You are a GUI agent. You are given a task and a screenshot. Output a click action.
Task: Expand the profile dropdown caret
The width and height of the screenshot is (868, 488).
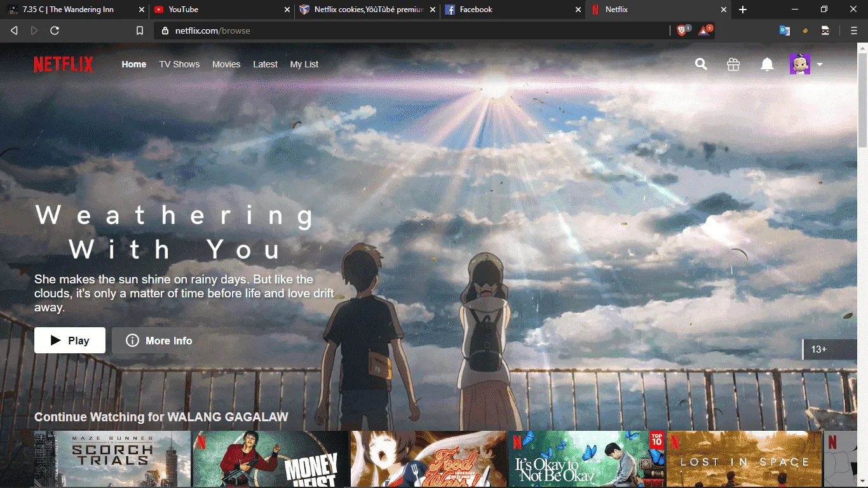pos(820,64)
